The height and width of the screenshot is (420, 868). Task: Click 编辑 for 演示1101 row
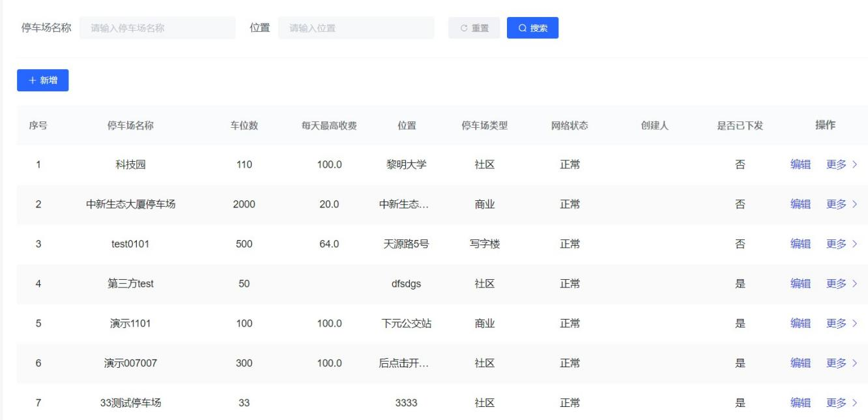(x=800, y=323)
